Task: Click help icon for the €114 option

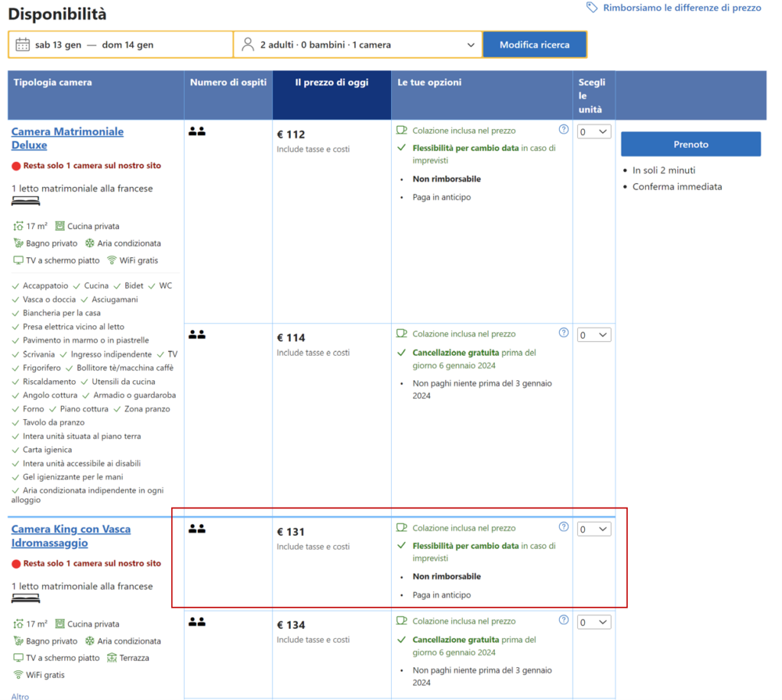Action: point(564,333)
